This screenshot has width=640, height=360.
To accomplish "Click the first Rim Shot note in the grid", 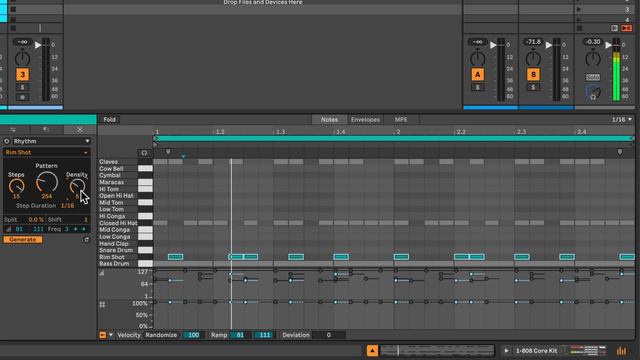I will pos(176,257).
